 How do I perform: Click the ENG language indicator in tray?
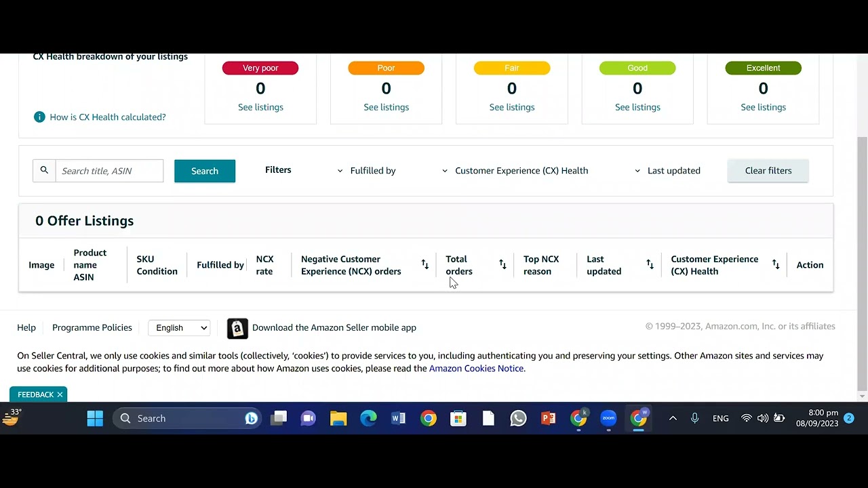click(x=721, y=418)
